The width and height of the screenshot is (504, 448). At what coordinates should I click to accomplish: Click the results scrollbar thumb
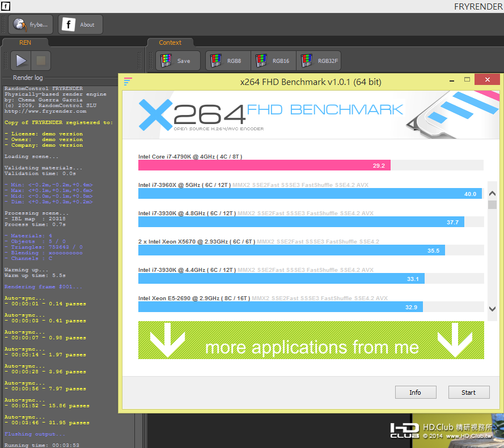tap(492, 204)
